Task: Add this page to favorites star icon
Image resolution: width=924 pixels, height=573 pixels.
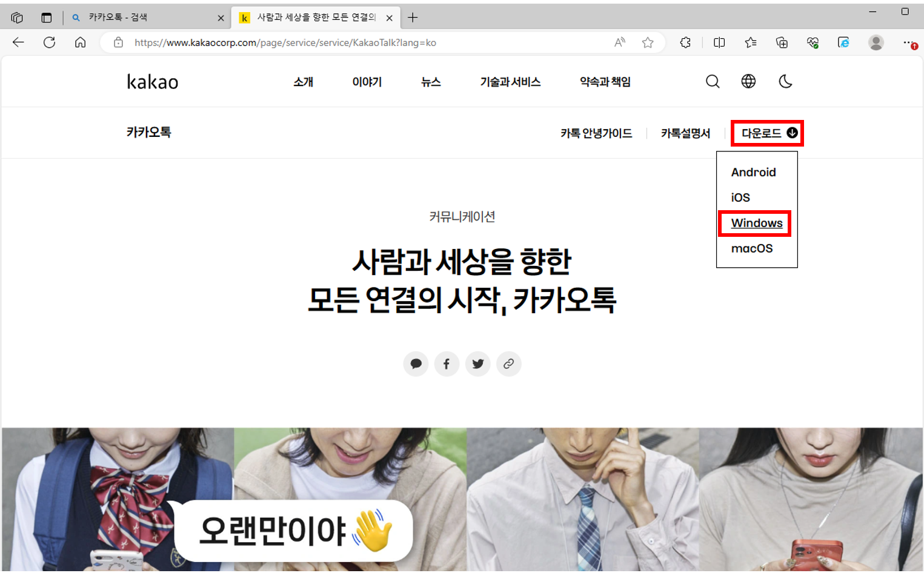Action: [648, 42]
